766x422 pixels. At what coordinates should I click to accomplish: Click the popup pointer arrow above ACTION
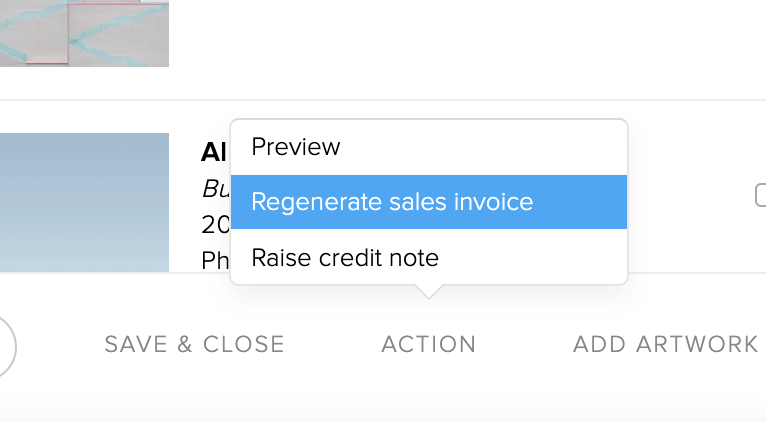428,291
